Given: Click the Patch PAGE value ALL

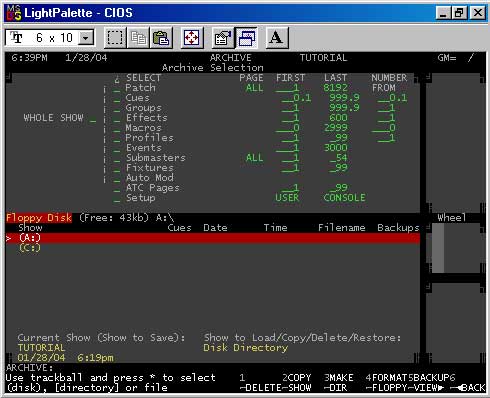Looking at the screenshot, I should point(254,88).
